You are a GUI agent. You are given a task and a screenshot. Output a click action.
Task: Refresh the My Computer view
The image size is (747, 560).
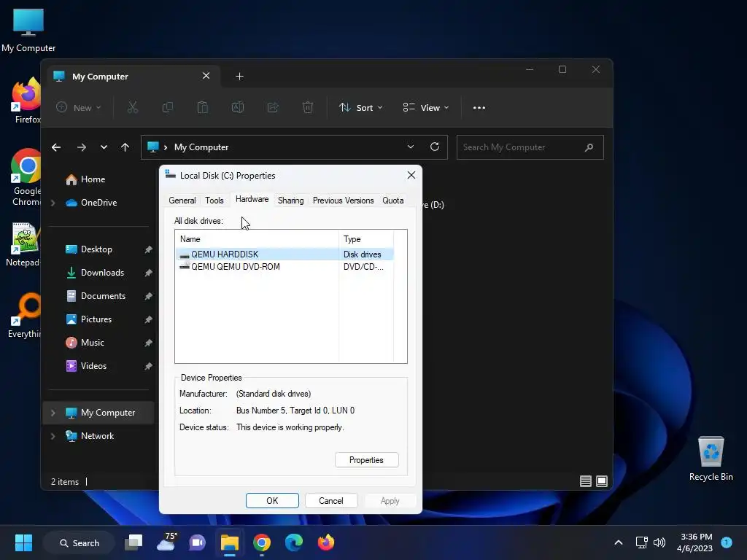(435, 147)
